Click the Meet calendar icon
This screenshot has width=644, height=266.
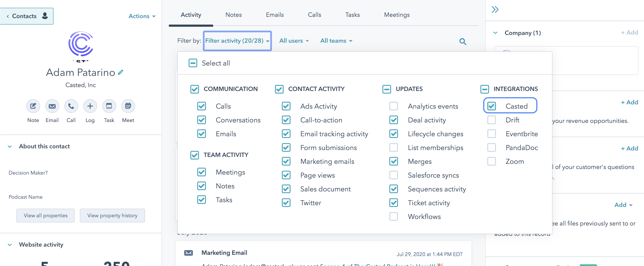click(x=128, y=106)
